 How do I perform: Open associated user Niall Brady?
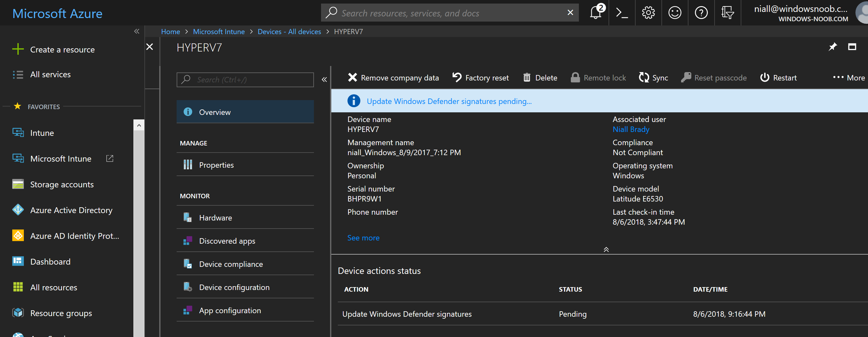point(631,129)
